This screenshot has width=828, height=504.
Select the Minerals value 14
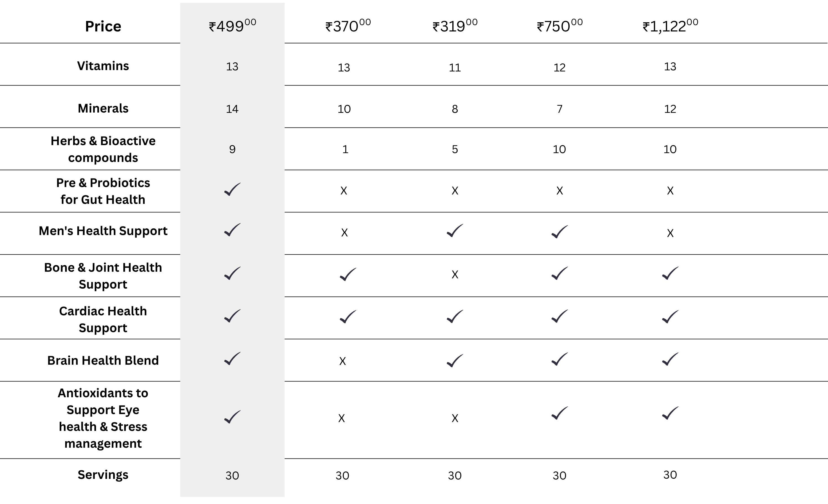point(232,109)
